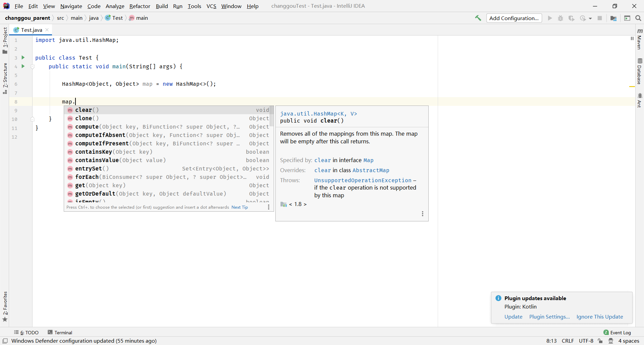Open the Refactor menu

pyautogui.click(x=140, y=6)
